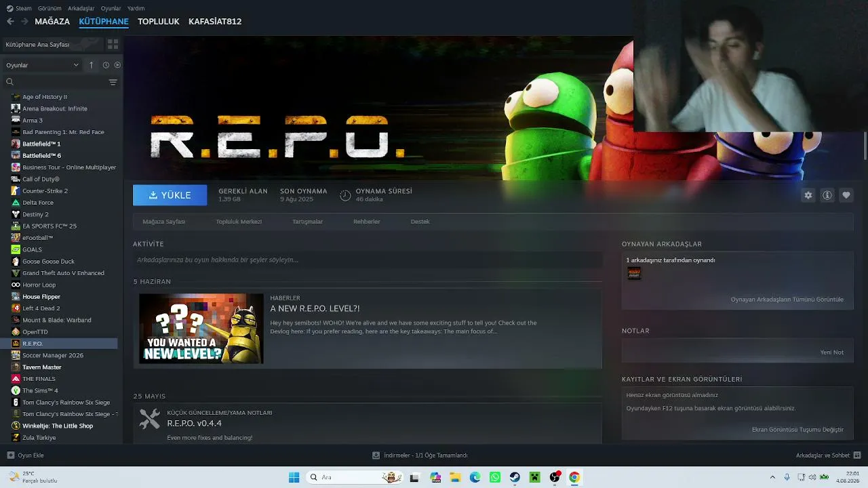This screenshot has height=488, width=868.
Task: Click the main page vertical scrollbar
Action: coord(865,146)
